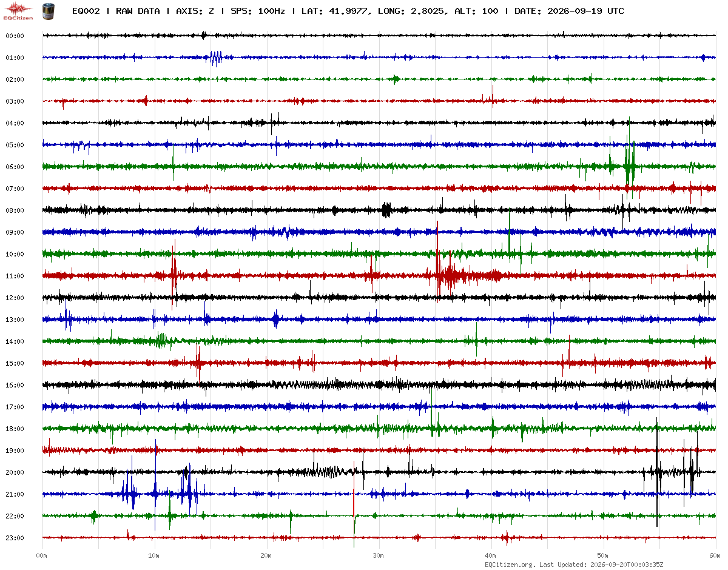Click the 60m time axis marker

[x=715, y=555]
